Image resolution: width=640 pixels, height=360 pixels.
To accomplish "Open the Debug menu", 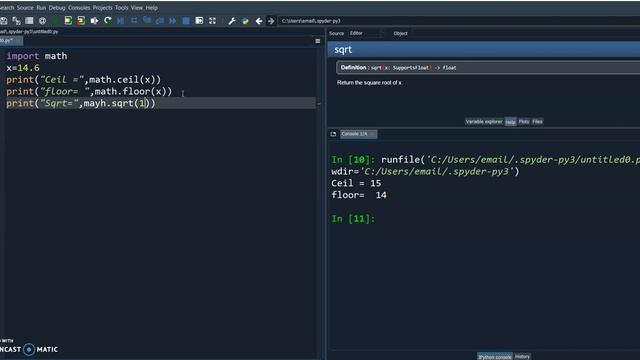I will (57, 8).
